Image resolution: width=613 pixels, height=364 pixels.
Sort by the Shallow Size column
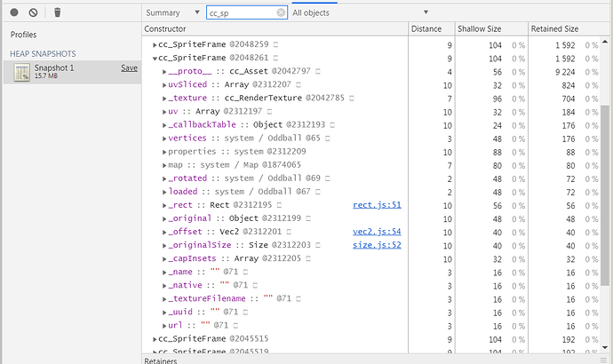[480, 29]
